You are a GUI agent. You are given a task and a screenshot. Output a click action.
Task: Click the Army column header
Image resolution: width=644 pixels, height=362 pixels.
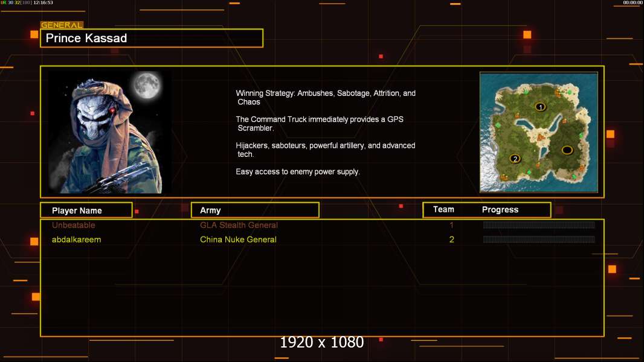[x=255, y=210]
